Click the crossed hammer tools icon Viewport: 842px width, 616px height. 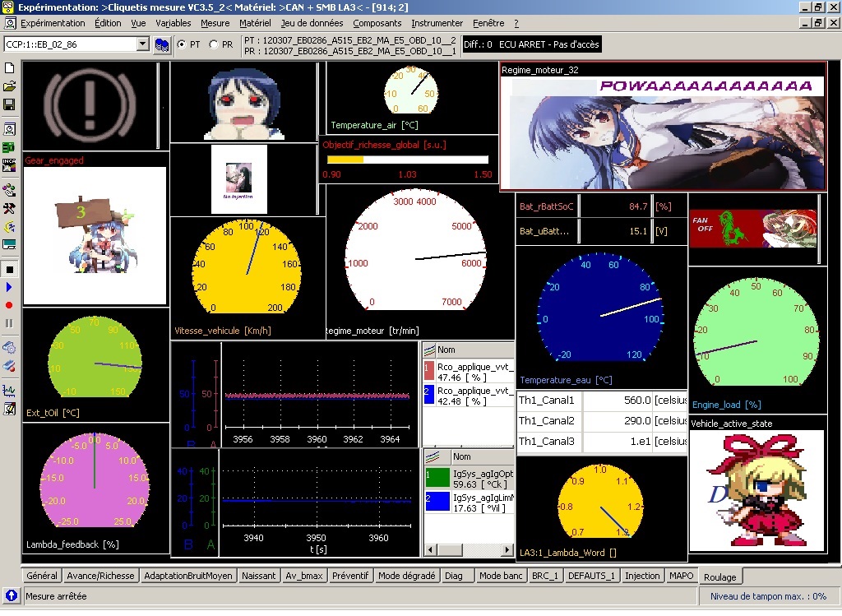[9, 208]
